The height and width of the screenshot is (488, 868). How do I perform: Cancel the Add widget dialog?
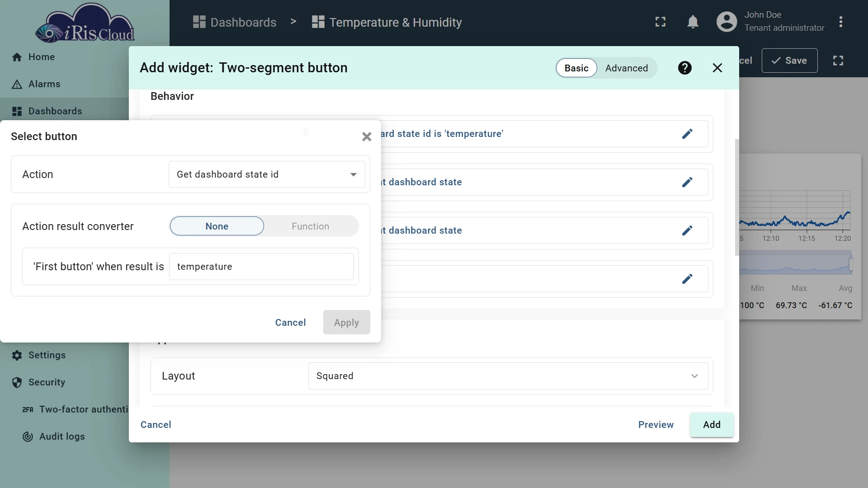tap(156, 425)
